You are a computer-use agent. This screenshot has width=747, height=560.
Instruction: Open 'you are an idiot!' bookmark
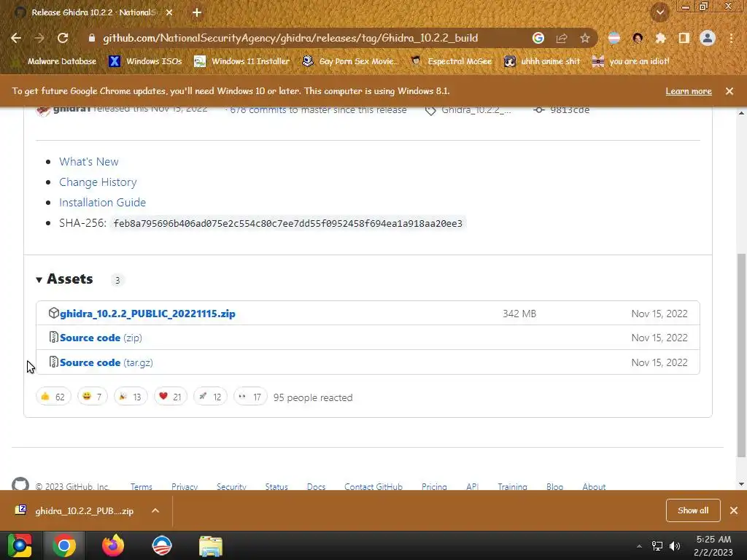pos(630,61)
